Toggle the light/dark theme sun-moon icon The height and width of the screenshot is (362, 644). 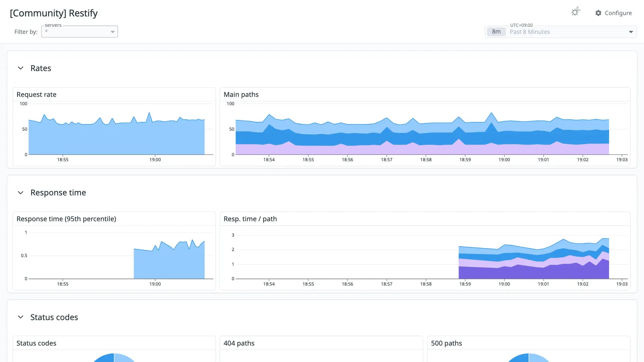(576, 12)
